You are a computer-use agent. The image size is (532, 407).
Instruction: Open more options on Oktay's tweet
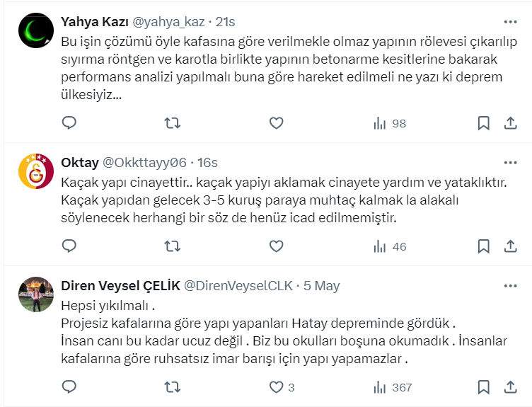509,163
